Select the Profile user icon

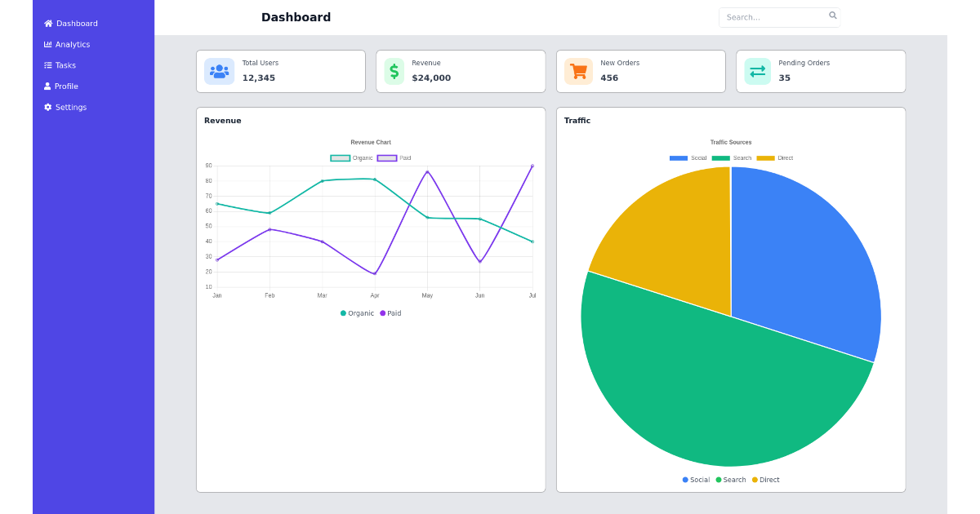pos(47,86)
